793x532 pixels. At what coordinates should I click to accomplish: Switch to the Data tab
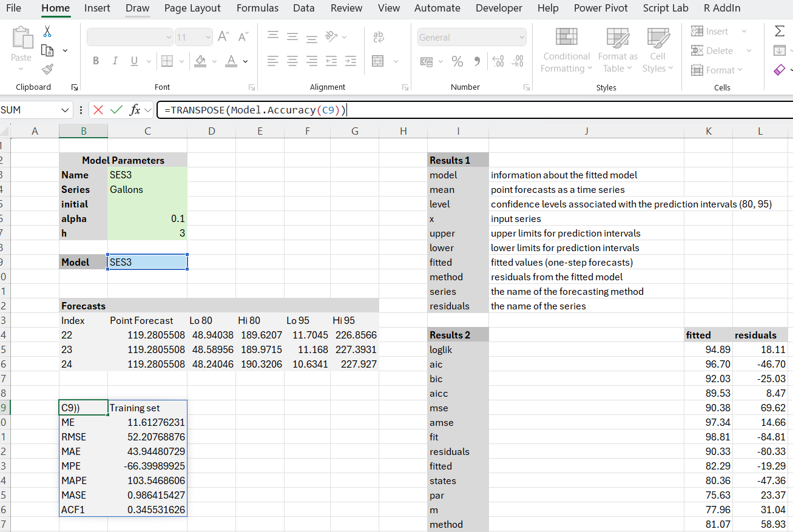(x=303, y=8)
